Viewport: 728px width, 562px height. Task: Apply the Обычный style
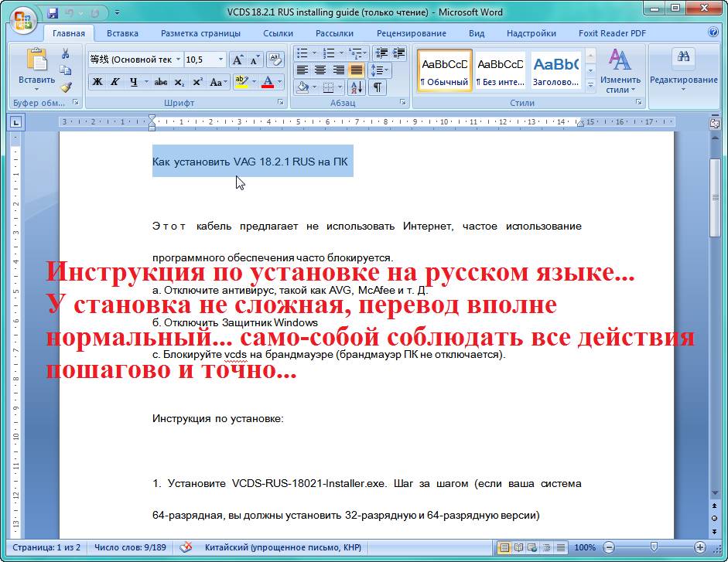click(444, 71)
